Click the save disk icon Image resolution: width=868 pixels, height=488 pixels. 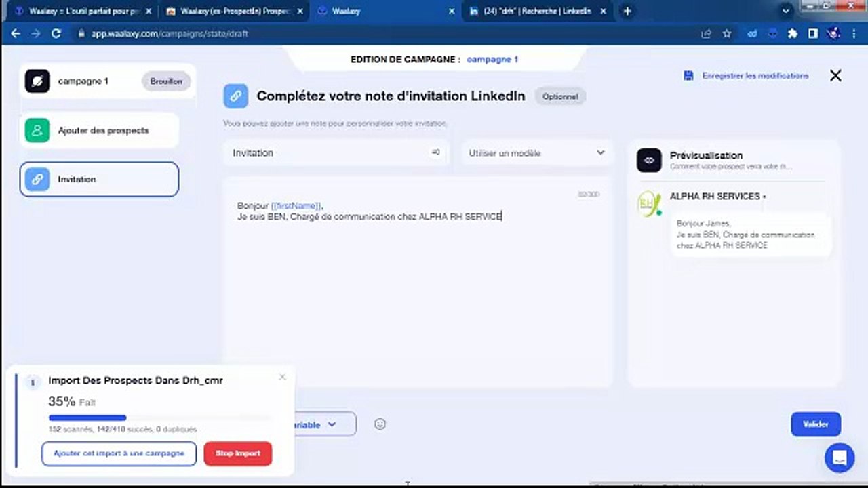pyautogui.click(x=689, y=76)
